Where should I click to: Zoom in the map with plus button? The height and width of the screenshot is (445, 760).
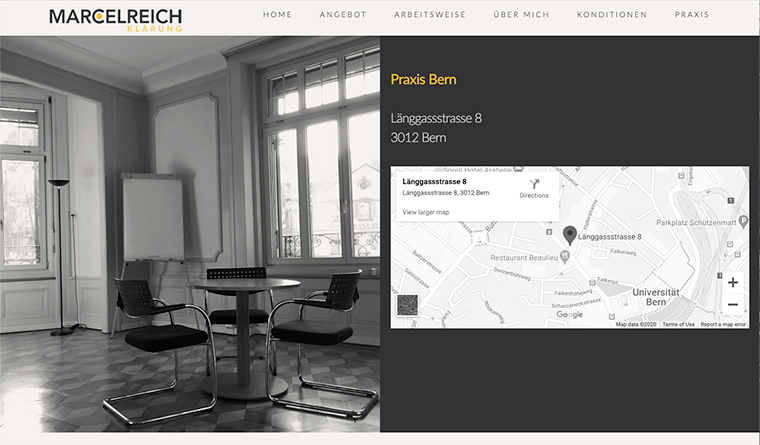tap(733, 283)
